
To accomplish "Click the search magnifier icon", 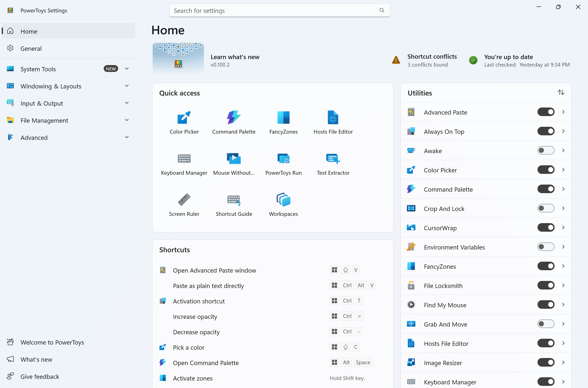I will point(382,10).
